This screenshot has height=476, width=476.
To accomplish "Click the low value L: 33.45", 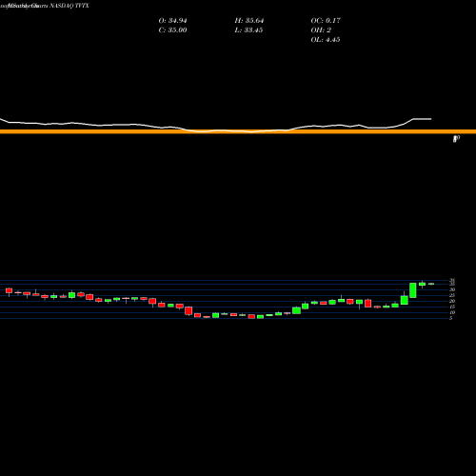I will (248, 30).
